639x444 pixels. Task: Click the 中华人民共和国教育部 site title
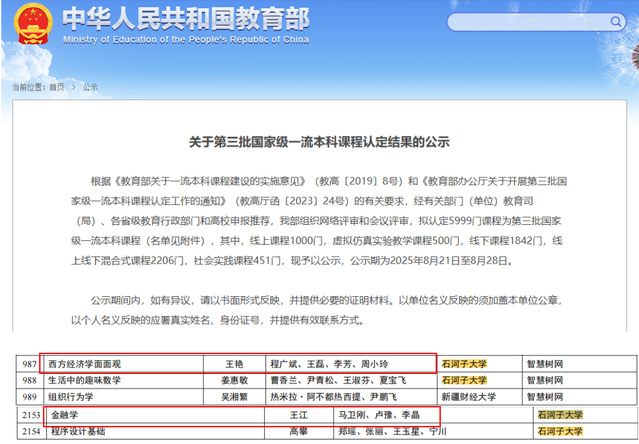pos(186,20)
